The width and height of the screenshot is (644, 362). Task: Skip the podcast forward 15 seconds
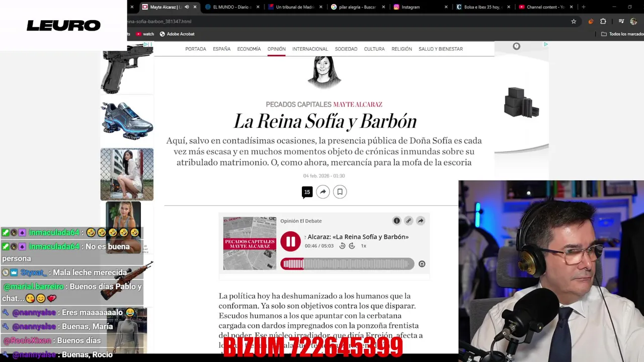click(352, 246)
